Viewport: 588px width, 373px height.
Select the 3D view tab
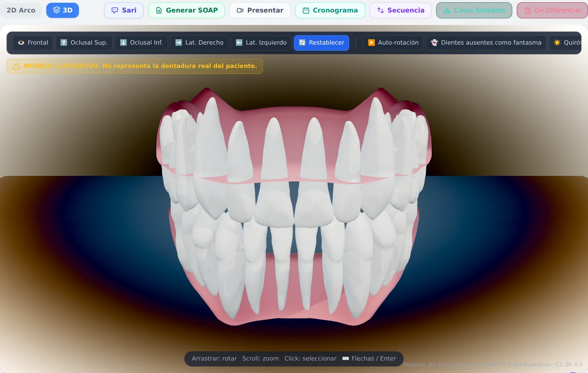pyautogui.click(x=62, y=10)
